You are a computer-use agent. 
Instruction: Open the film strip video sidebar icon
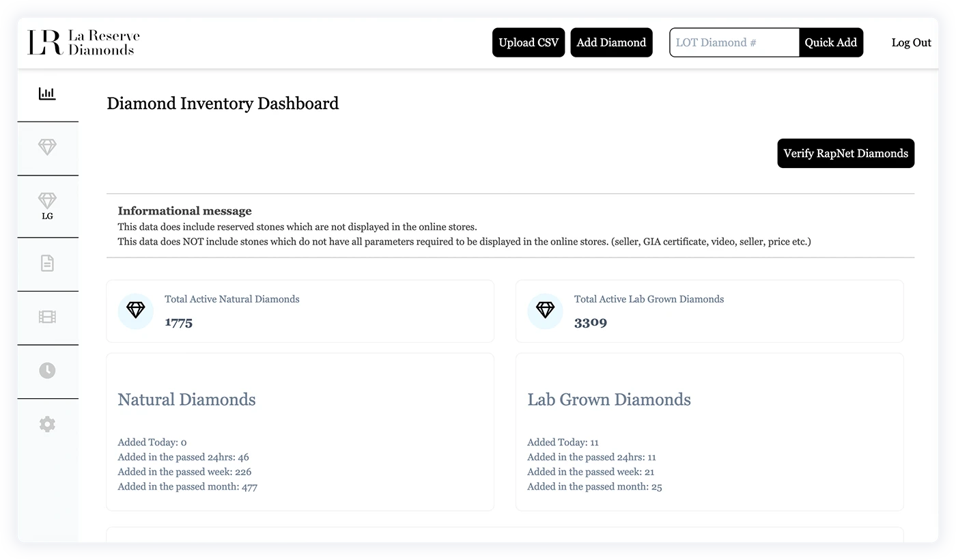[47, 317]
